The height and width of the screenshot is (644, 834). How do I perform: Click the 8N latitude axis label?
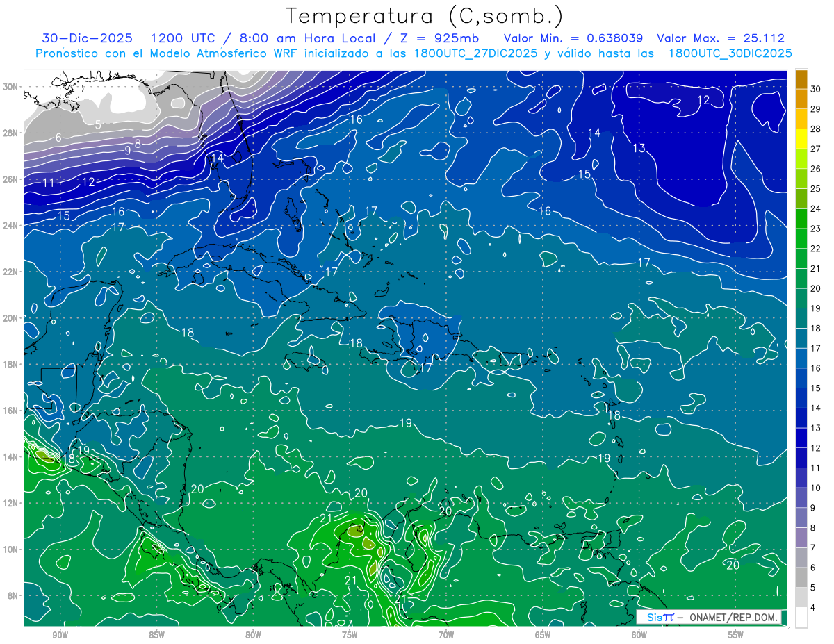tap(14, 595)
